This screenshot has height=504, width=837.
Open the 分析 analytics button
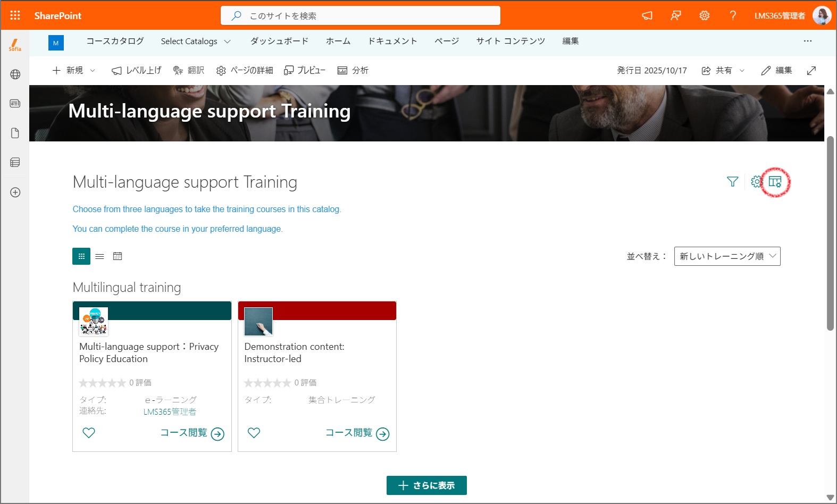tap(353, 71)
